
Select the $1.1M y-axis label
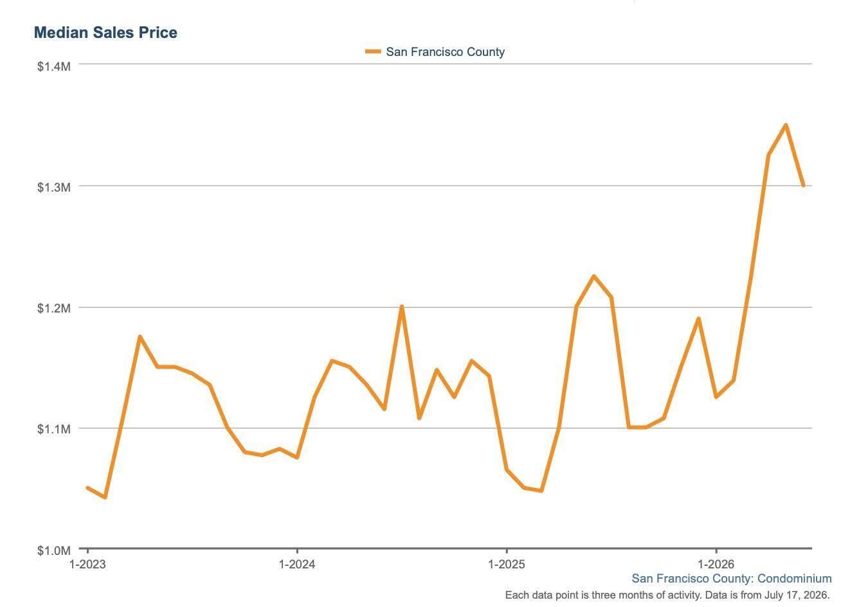point(53,429)
